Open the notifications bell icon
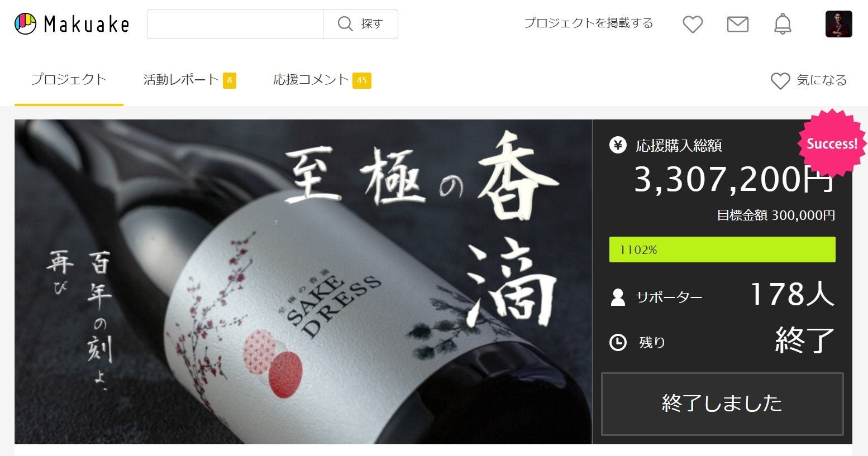Screen dimensions: 868x456 (x=783, y=24)
